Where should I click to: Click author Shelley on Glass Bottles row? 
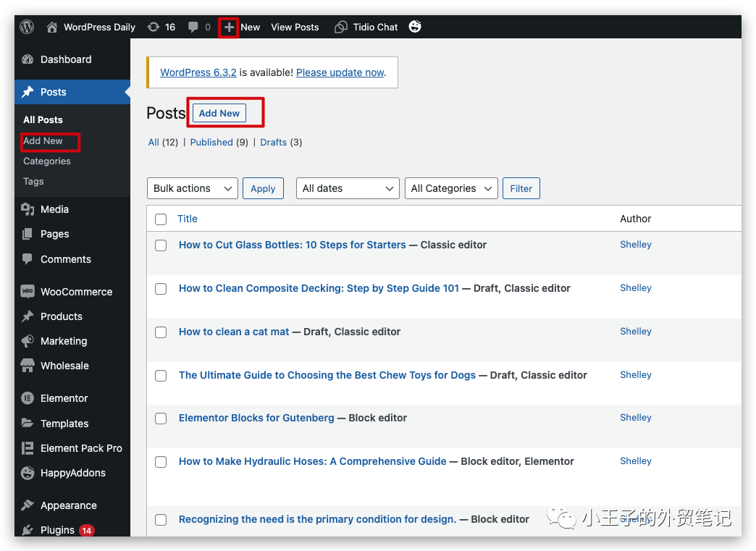click(x=636, y=244)
